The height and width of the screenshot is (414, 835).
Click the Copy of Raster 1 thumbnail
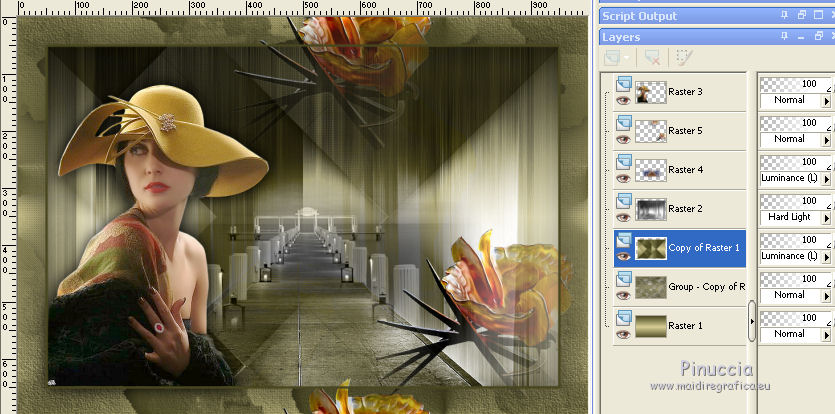651,248
